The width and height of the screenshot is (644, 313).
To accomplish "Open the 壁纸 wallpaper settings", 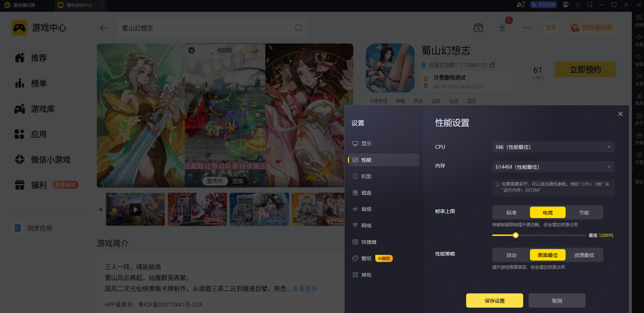I will pyautogui.click(x=362, y=258).
